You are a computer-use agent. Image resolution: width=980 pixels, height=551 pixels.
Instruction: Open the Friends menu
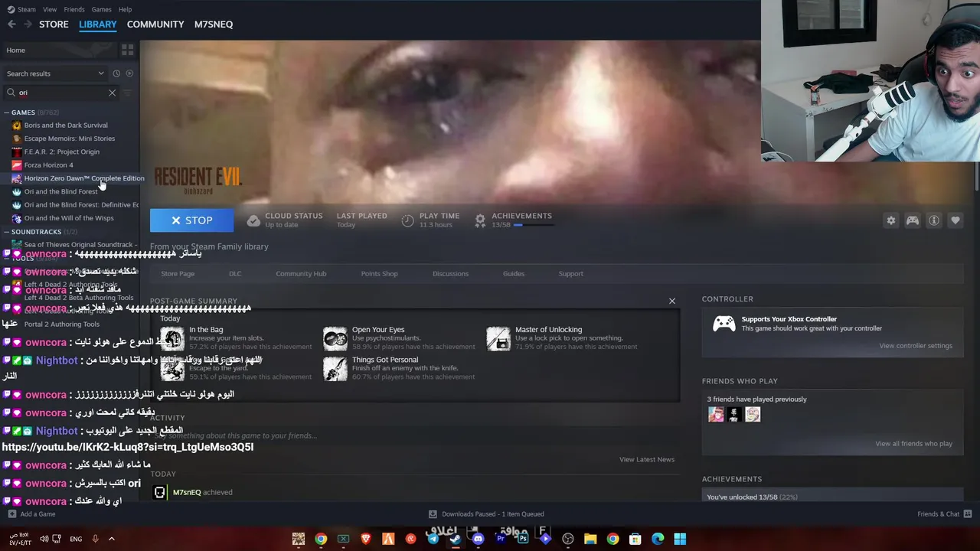click(74, 9)
